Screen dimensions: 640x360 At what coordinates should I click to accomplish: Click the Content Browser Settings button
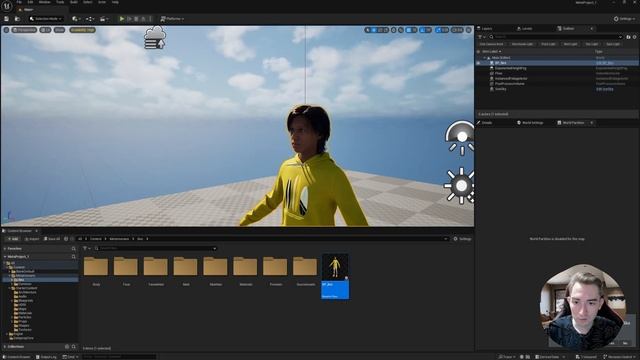tap(462, 239)
